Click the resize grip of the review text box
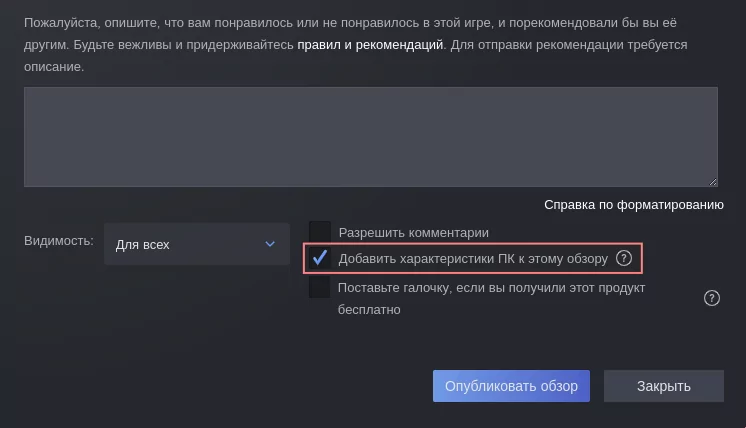Viewport: 746px width, 428px height. click(713, 182)
